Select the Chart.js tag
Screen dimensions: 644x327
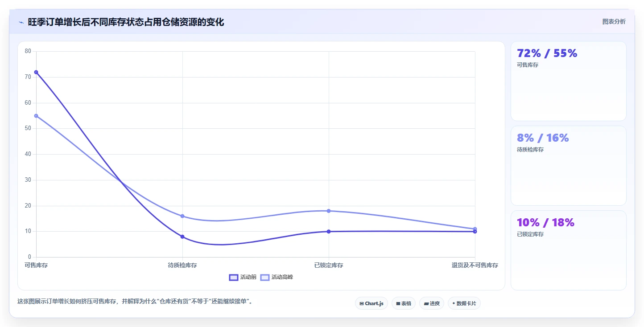[372, 303]
